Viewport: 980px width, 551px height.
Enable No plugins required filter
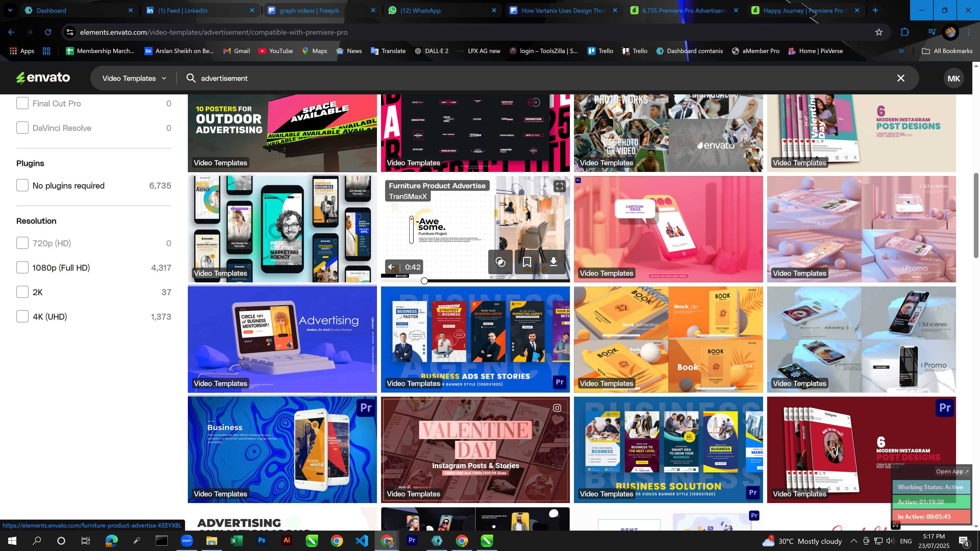[22, 185]
